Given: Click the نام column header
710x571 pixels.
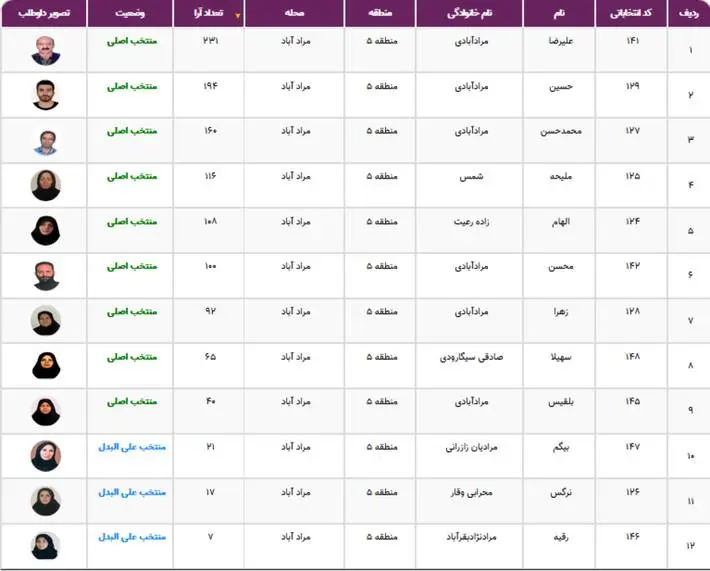Looking at the screenshot, I should point(559,13).
